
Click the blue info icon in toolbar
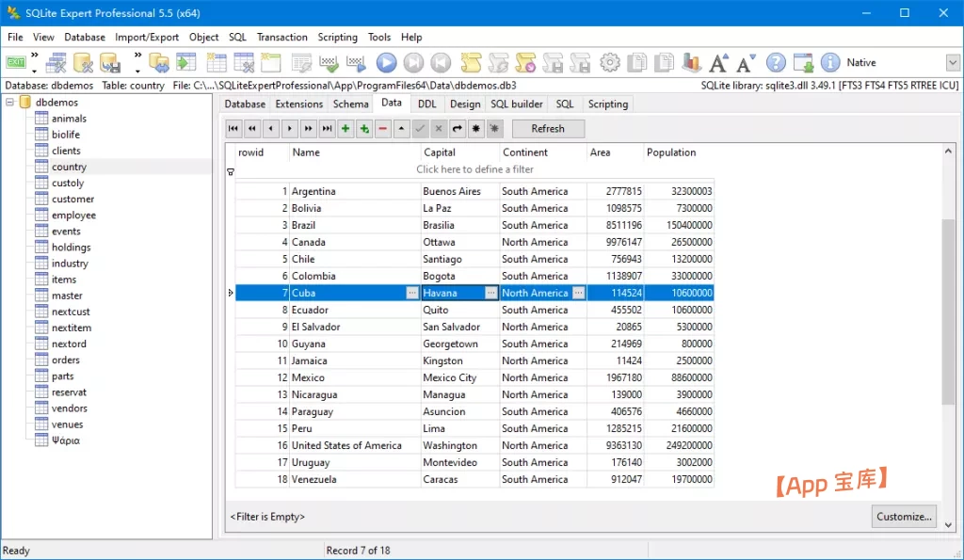[x=830, y=63]
